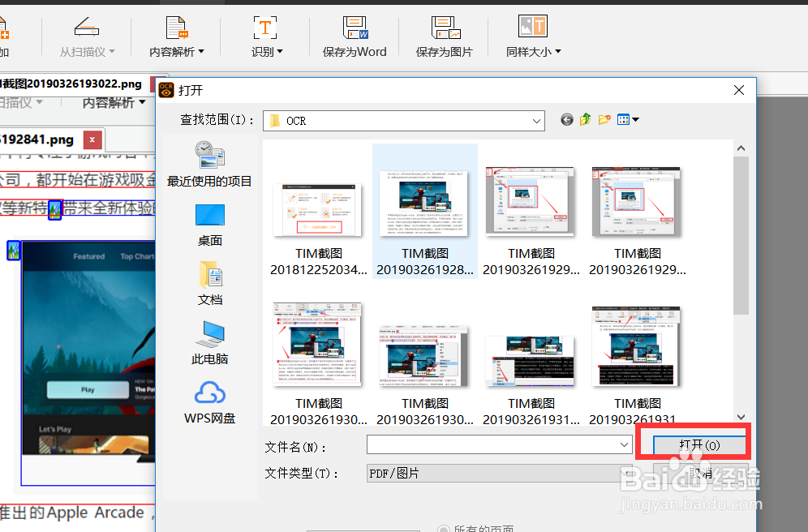Click the 同样大小 same-size tool icon
This screenshot has height=532, width=808.
[x=532, y=27]
